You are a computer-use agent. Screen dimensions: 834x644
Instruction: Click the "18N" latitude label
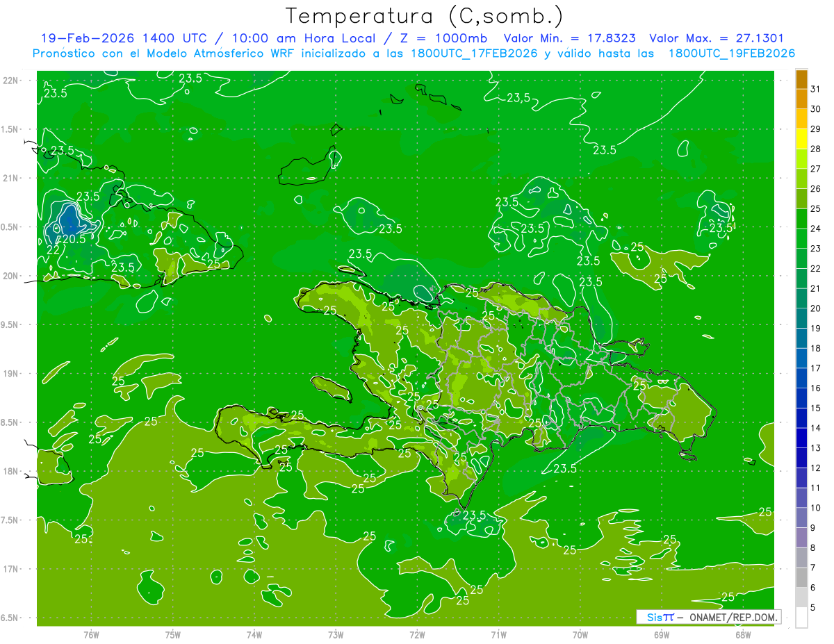12,472
